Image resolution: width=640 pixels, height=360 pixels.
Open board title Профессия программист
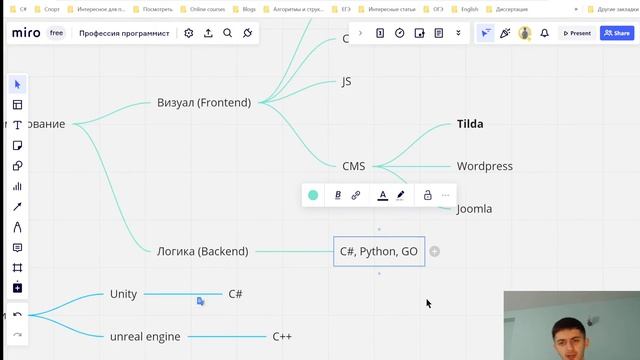tap(124, 33)
